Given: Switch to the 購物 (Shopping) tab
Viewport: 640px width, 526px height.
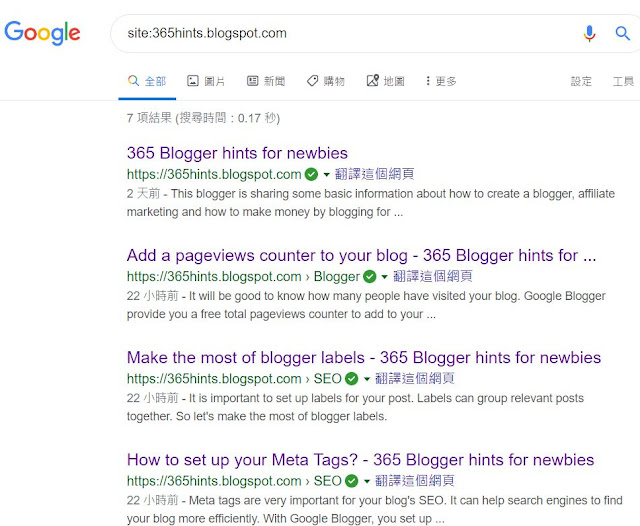Looking at the screenshot, I should [x=326, y=81].
